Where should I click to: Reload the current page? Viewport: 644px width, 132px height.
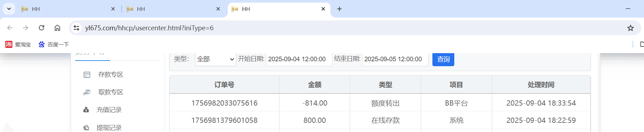41,28
